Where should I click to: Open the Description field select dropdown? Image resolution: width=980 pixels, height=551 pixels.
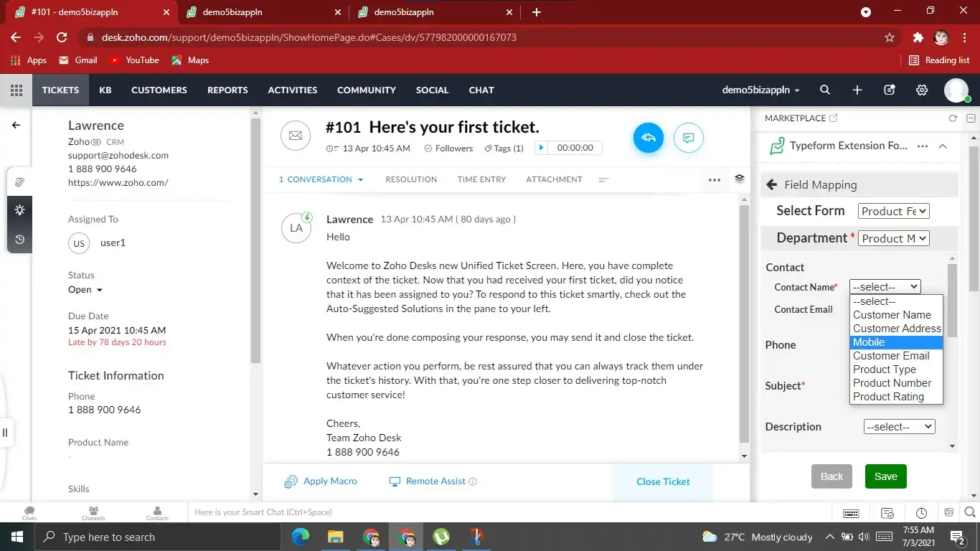click(899, 426)
